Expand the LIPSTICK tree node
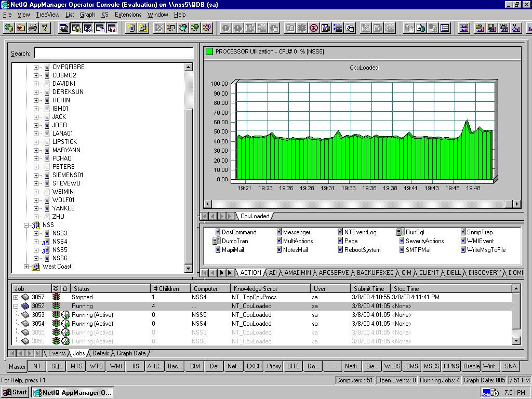This screenshot has width=532, height=399. pos(36,142)
